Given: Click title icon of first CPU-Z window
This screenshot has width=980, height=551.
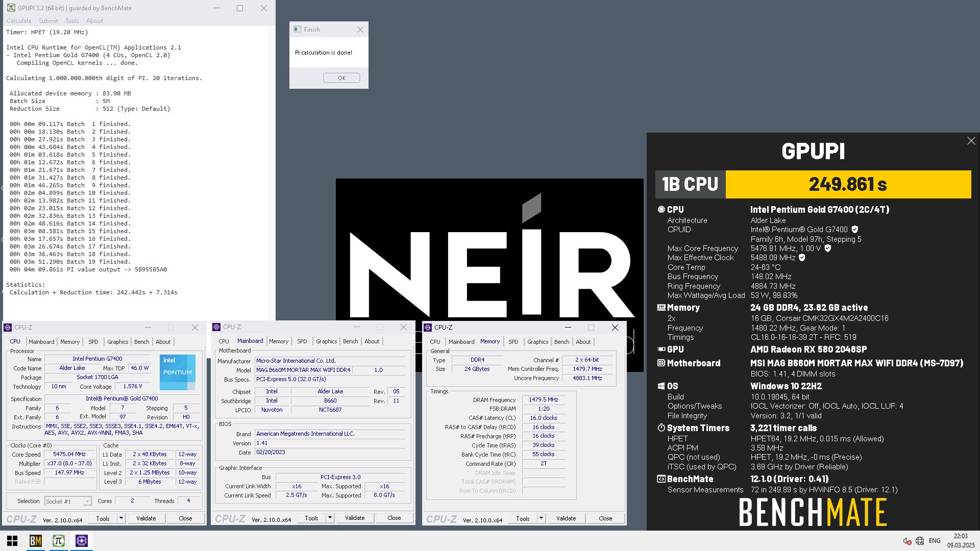Looking at the screenshot, I should [8, 328].
